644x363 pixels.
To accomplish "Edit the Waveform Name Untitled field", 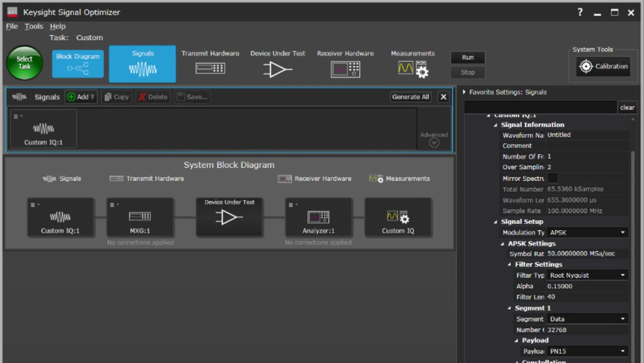I will click(587, 135).
